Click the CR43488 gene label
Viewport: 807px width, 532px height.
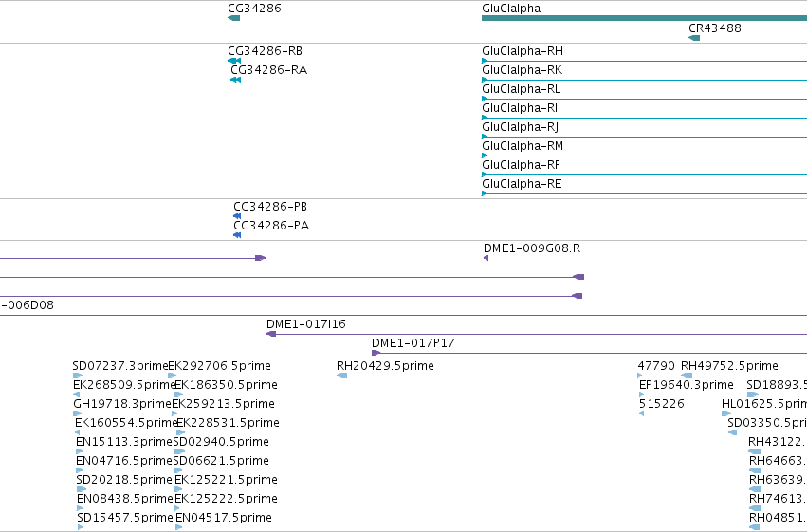pos(715,28)
